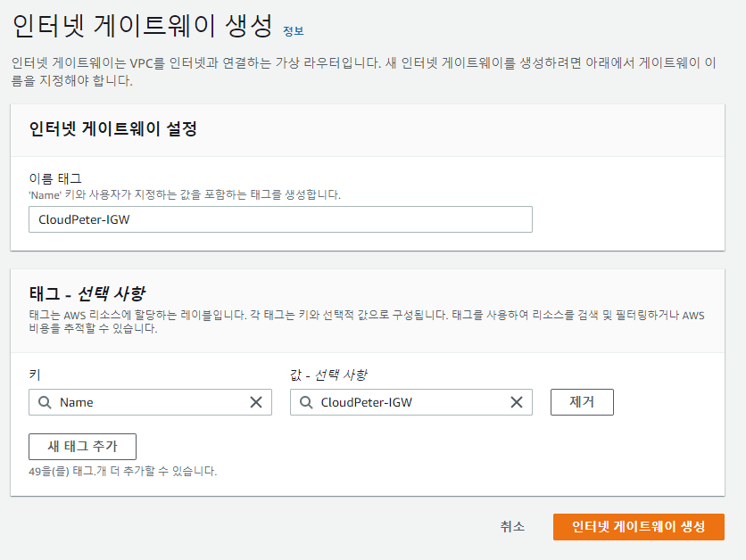Click the 인터넷 게이트웨이 생성 page title
746x560 pixels.
(142, 25)
